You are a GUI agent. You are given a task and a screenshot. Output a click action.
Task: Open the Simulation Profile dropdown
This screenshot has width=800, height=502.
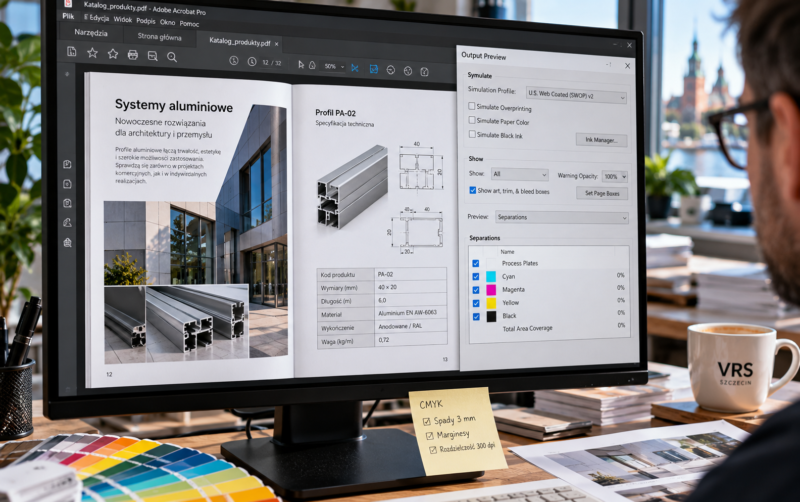coord(576,95)
